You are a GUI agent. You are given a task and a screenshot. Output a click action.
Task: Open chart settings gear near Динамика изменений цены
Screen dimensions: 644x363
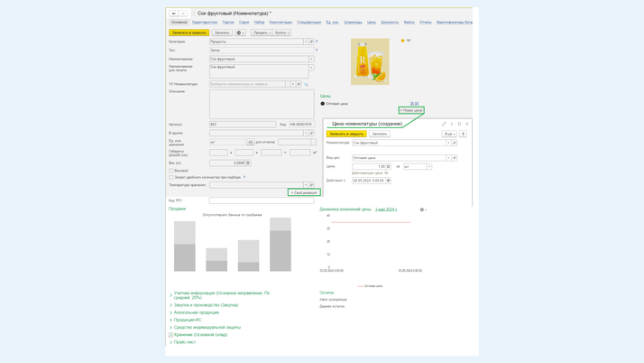pos(421,209)
